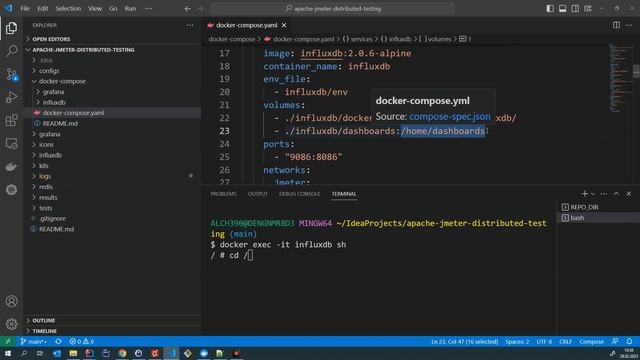
Task: Open the Source Control view
Action: 11,74
